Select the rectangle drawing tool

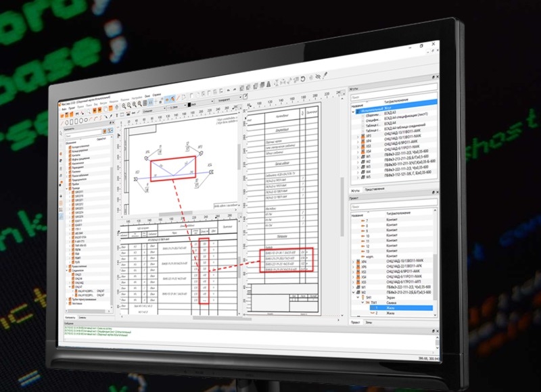point(72,122)
